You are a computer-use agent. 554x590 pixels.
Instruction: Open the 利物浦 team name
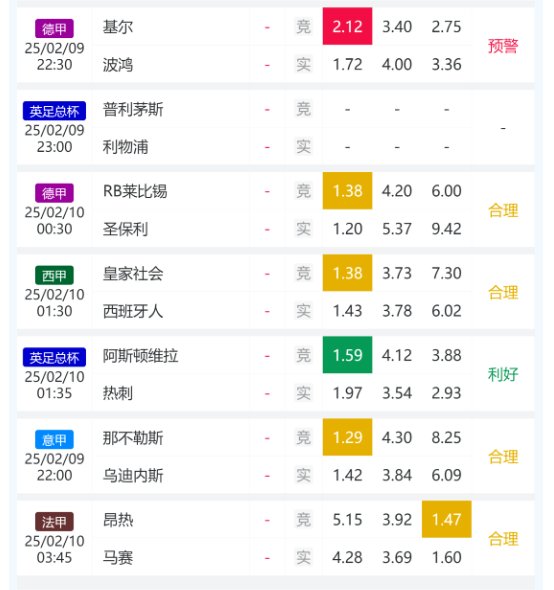pyautogui.click(x=125, y=147)
